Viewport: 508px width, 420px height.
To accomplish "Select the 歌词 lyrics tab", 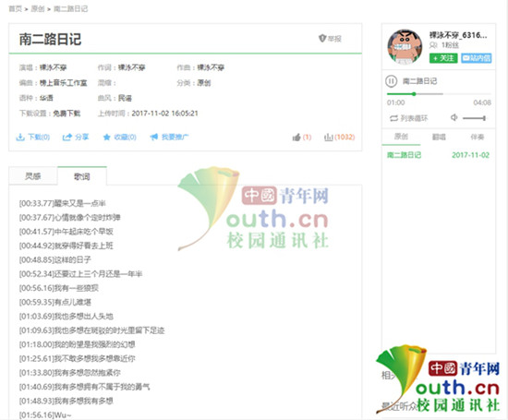I will 82,176.
